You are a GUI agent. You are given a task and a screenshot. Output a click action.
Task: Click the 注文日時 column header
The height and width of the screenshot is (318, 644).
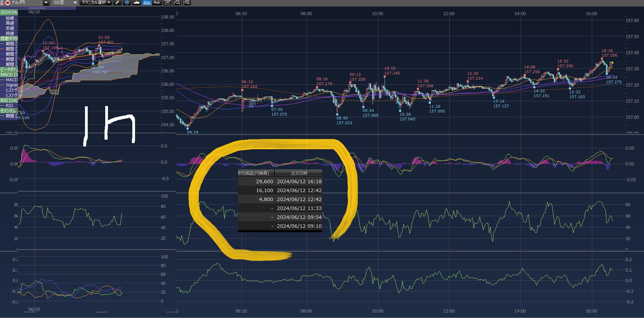pos(299,173)
